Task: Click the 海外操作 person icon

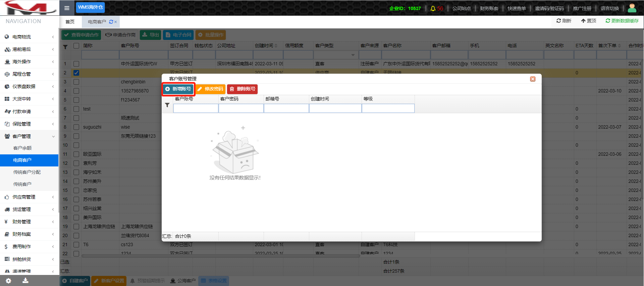Action: coord(7,62)
